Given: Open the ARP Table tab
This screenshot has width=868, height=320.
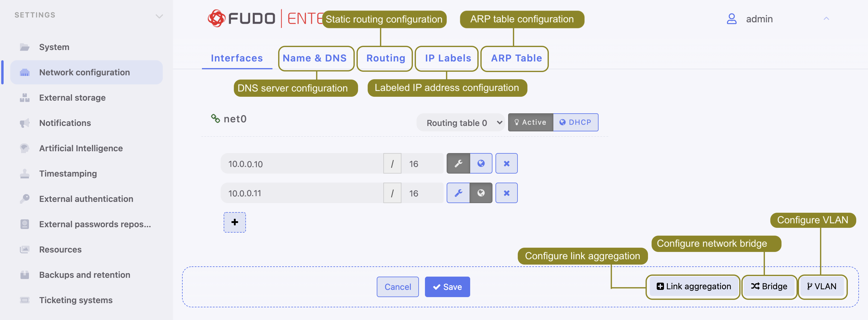Looking at the screenshot, I should coord(516,58).
